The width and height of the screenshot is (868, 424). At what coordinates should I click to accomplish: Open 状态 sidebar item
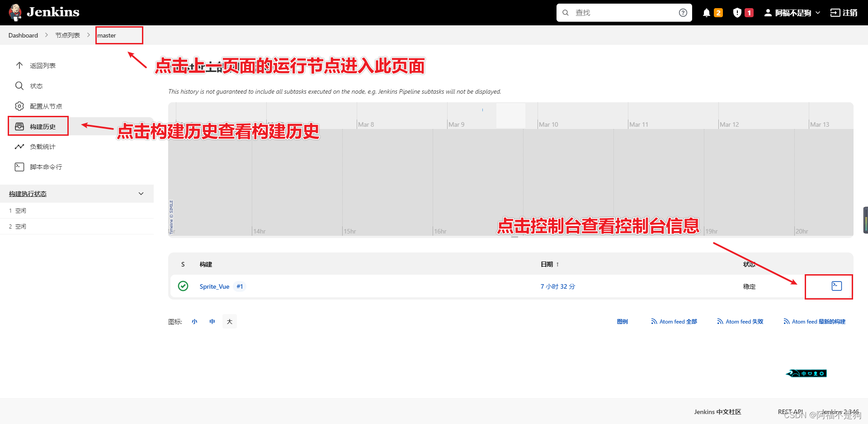point(36,86)
